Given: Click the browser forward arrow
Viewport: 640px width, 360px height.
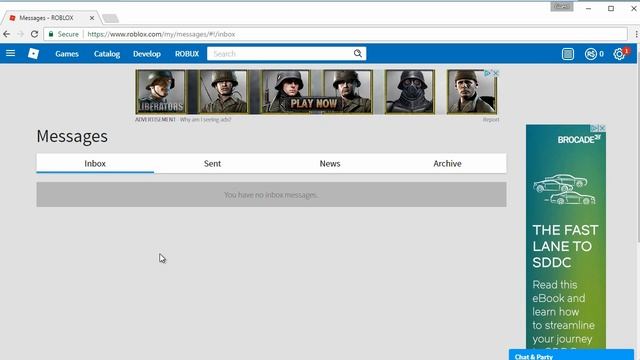Looking at the screenshot, I should pyautogui.click(x=20, y=34).
